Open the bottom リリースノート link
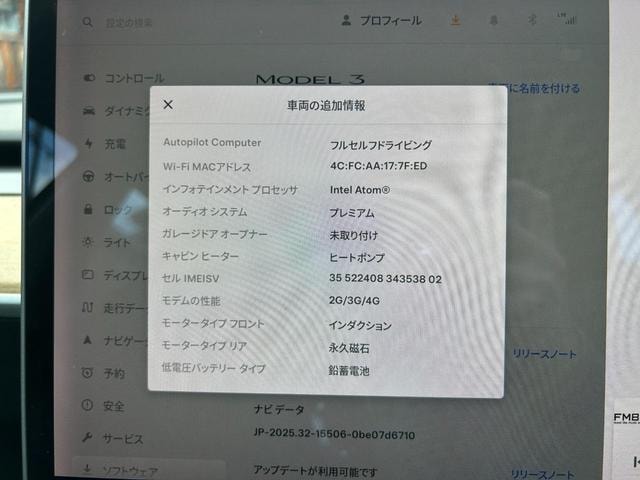 (542, 473)
